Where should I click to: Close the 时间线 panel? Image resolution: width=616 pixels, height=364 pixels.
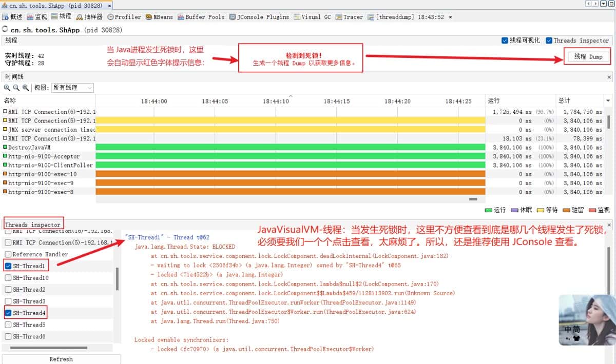coord(609,77)
